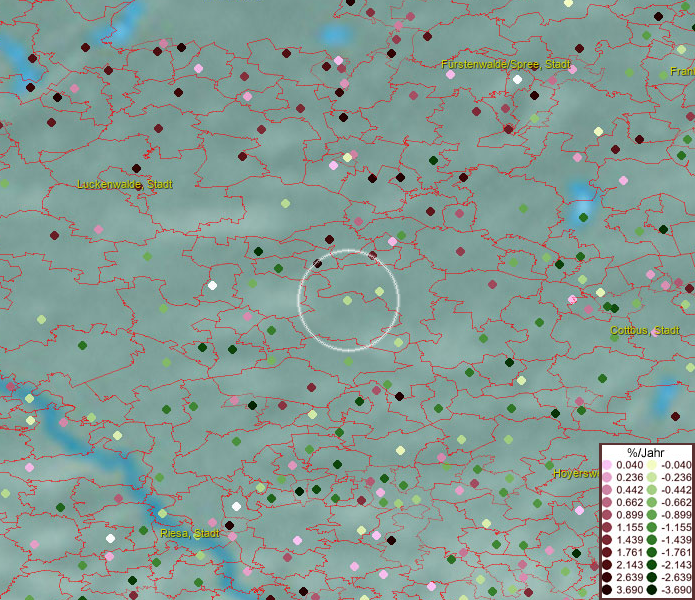Select the 3.690 darkest red legend swatch

[x=607, y=591]
